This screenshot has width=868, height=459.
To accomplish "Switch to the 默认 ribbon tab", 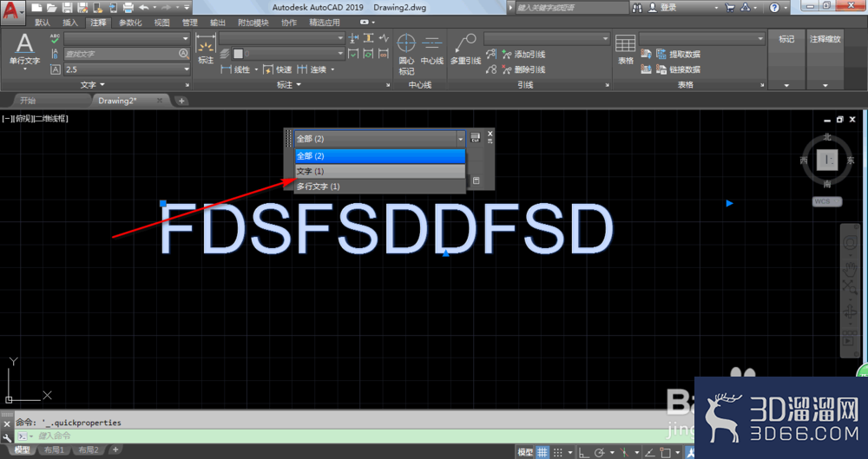I will 42,23.
